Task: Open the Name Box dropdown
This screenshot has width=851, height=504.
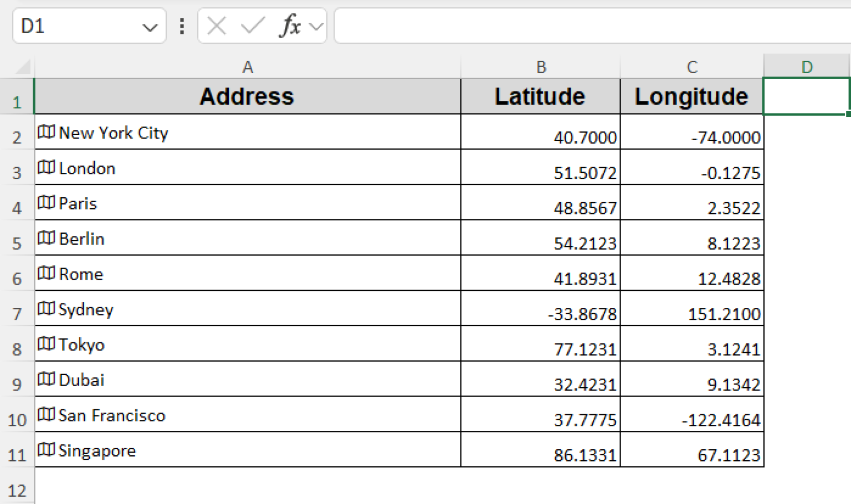Action: 151,25
